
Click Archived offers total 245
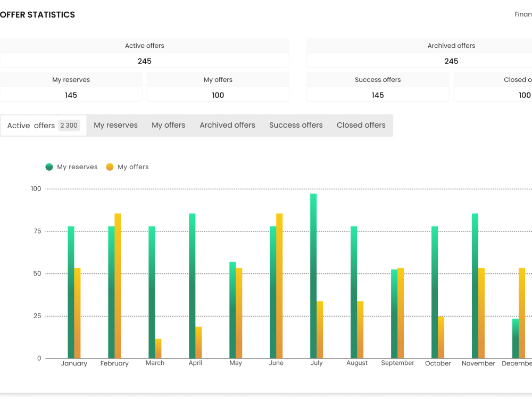(451, 61)
